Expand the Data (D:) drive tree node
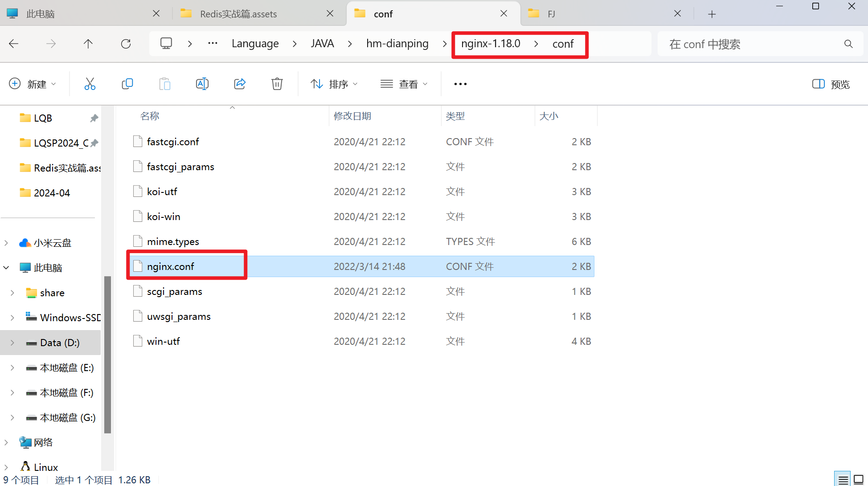868x486 pixels. coord(12,343)
